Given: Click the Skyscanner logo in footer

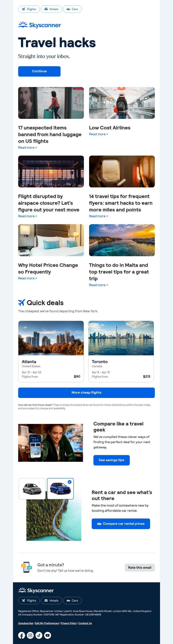Looking at the screenshot, I should (36, 590).
